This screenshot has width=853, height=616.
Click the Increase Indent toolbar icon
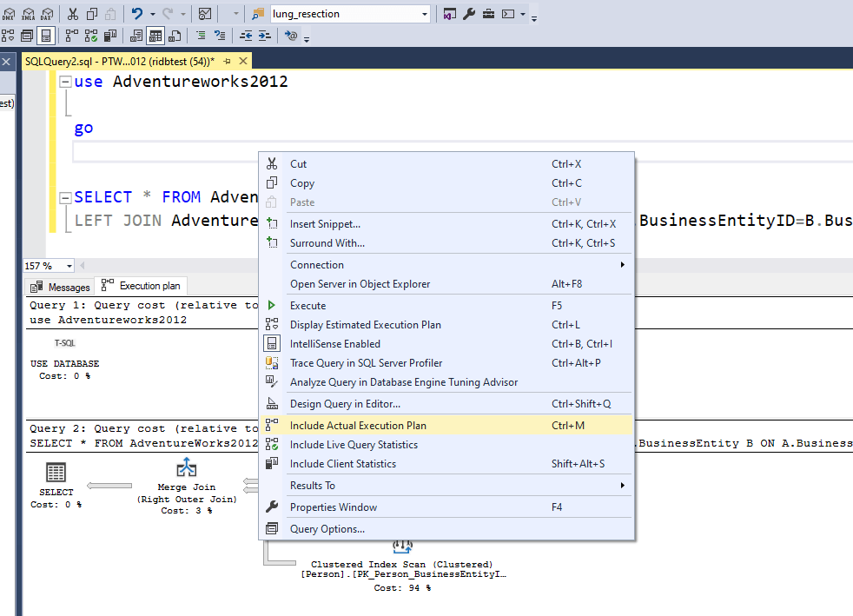point(264,36)
